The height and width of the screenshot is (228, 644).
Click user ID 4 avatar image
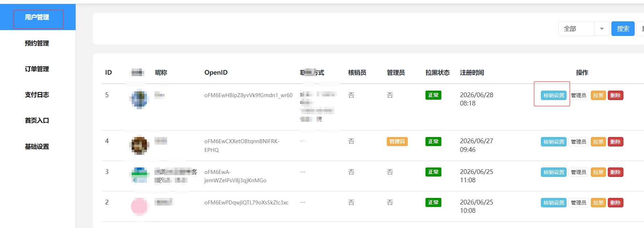139,145
